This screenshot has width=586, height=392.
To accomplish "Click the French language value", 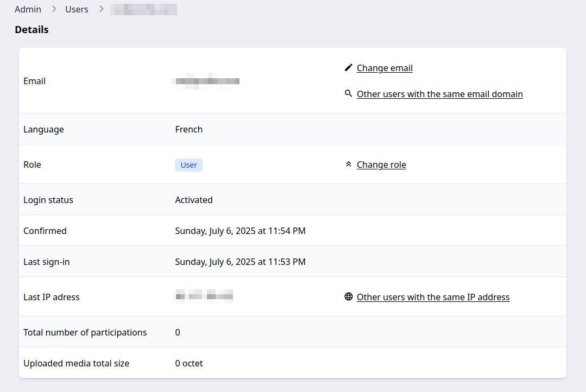I will coord(188,129).
